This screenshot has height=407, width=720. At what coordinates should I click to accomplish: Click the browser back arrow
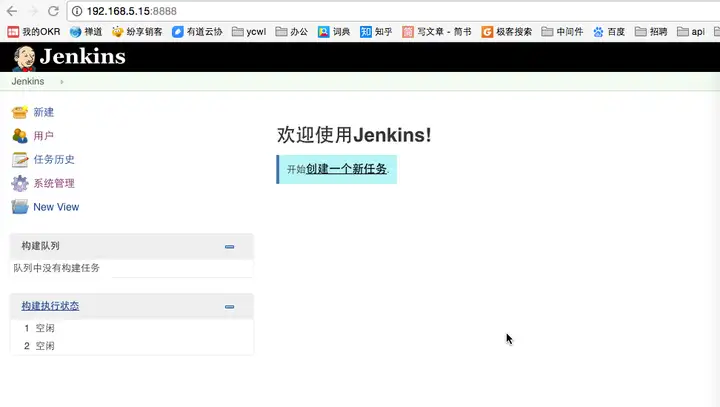12,11
